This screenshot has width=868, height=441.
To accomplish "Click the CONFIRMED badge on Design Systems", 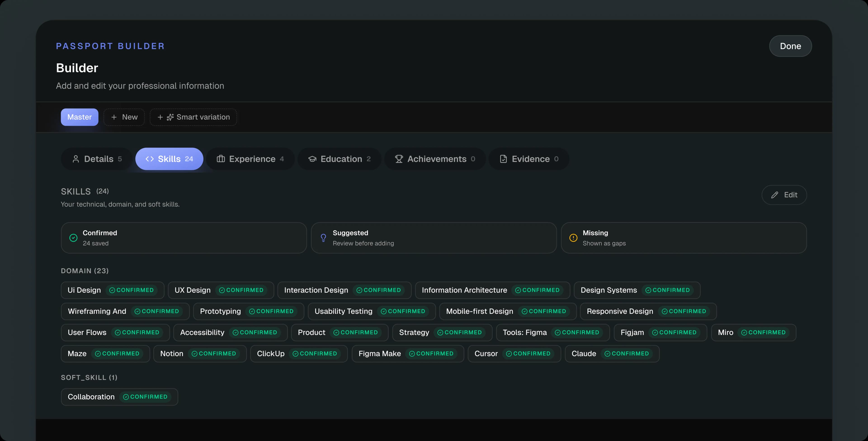I will [668, 290].
